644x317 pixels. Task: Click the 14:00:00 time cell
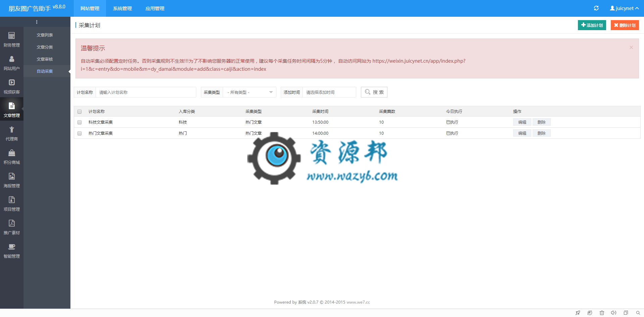pyautogui.click(x=320, y=133)
